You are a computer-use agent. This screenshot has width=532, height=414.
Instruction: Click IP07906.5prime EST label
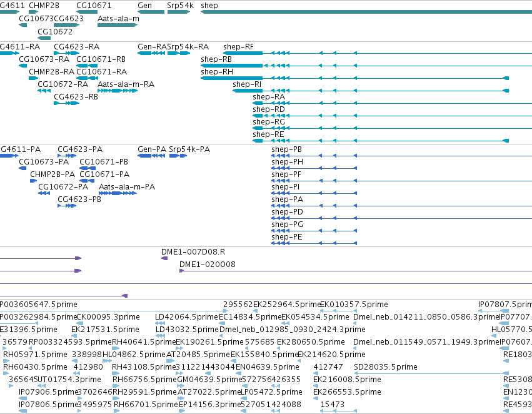(49, 392)
